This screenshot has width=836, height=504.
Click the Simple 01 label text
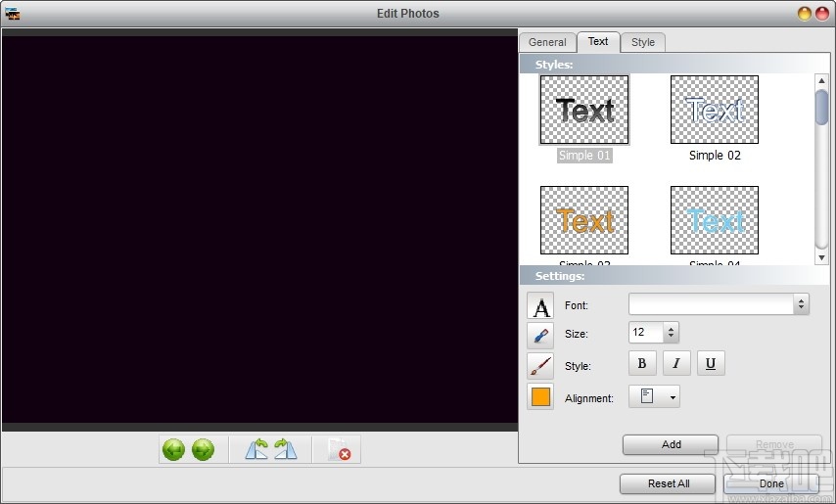(x=584, y=155)
